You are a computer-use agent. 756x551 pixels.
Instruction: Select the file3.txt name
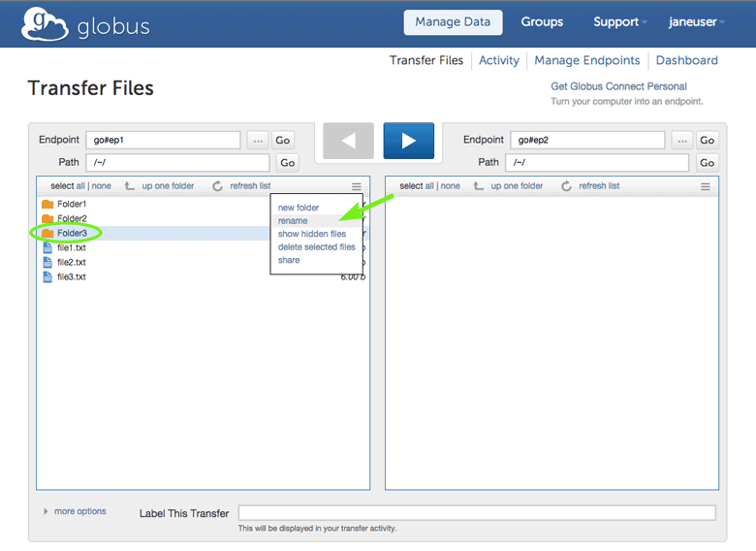[x=72, y=276]
